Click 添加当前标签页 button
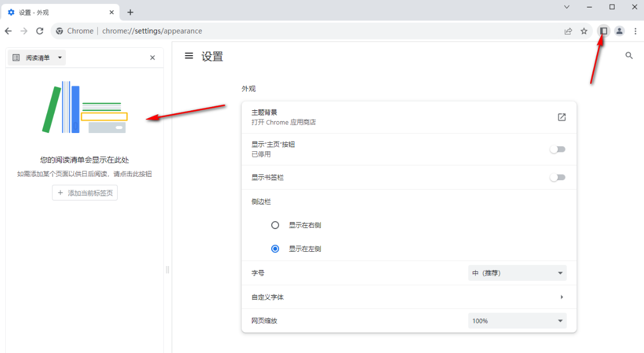The image size is (644, 353). click(x=85, y=193)
